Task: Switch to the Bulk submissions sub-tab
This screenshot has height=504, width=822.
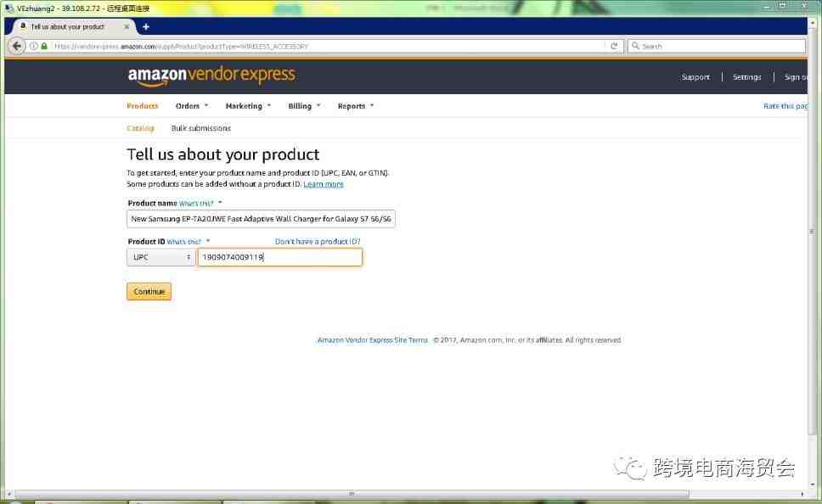Action: coord(200,128)
